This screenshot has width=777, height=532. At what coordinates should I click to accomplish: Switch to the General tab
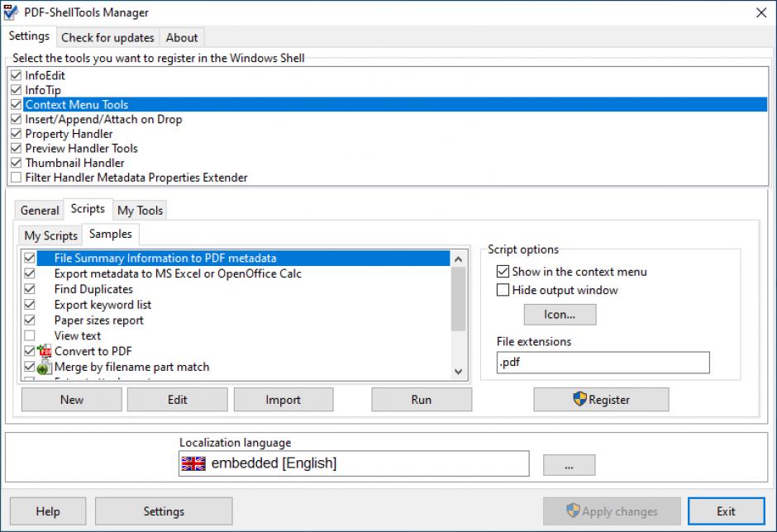pos(40,211)
